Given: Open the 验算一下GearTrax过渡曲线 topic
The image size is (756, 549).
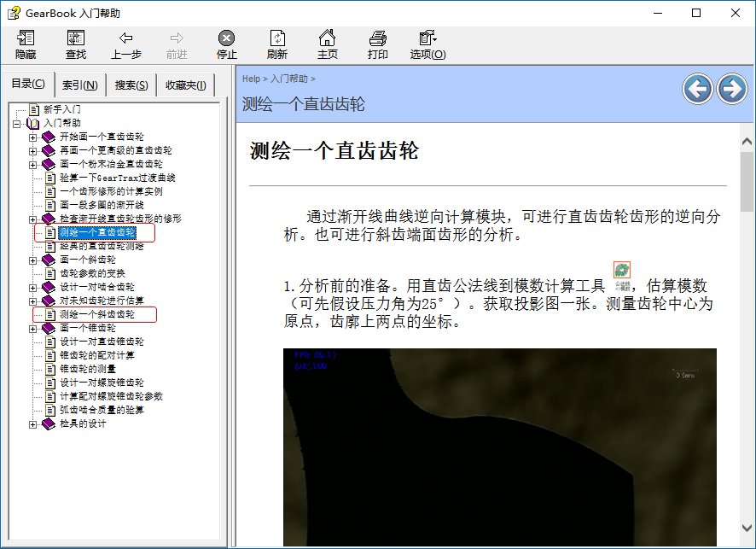Looking at the screenshot, I should [x=117, y=178].
